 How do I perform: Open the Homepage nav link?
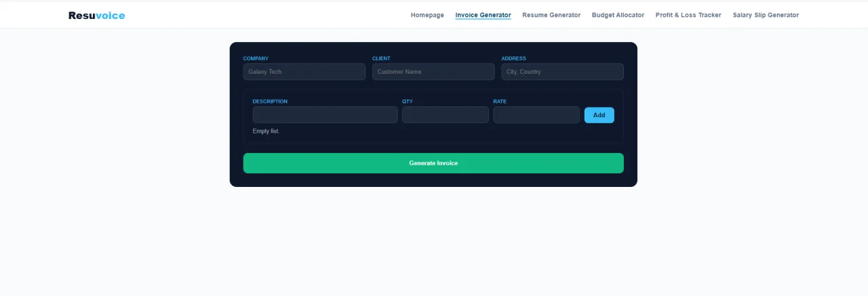coord(427,15)
